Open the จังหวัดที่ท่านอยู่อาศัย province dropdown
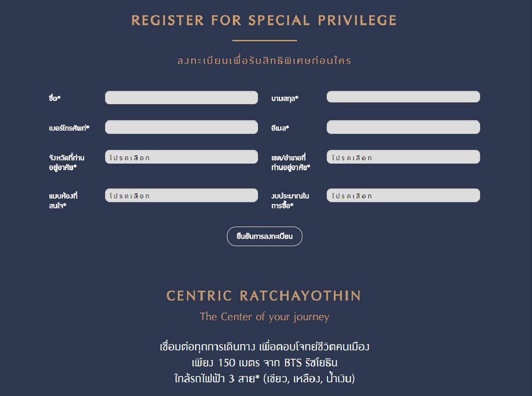 [181, 157]
